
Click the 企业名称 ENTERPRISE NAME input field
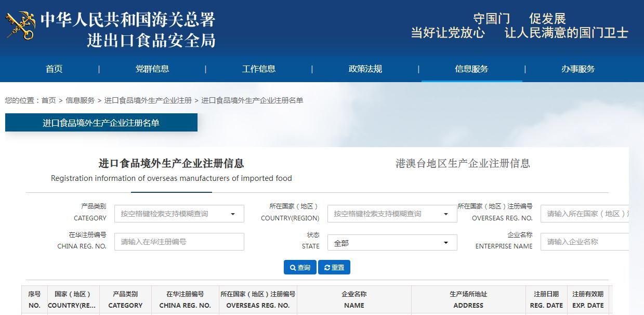(584, 242)
